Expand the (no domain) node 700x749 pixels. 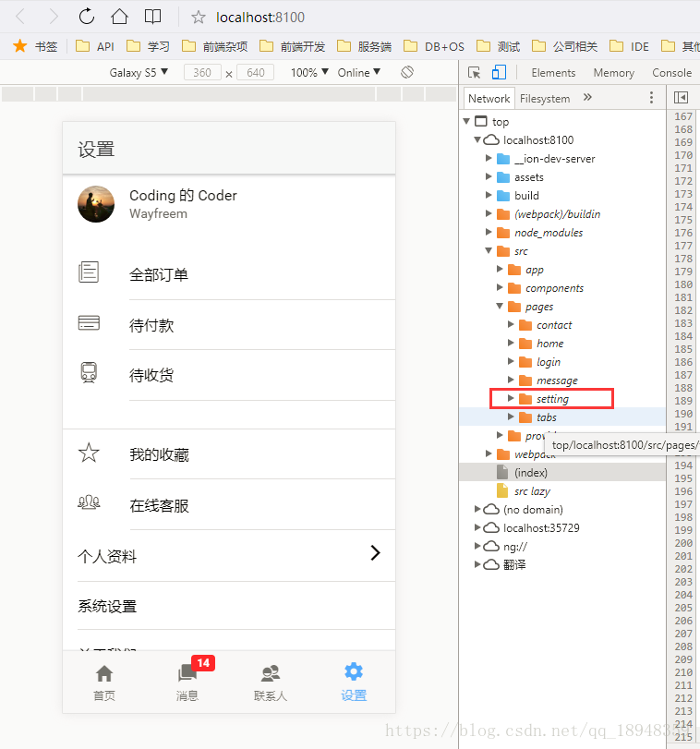[x=477, y=509]
